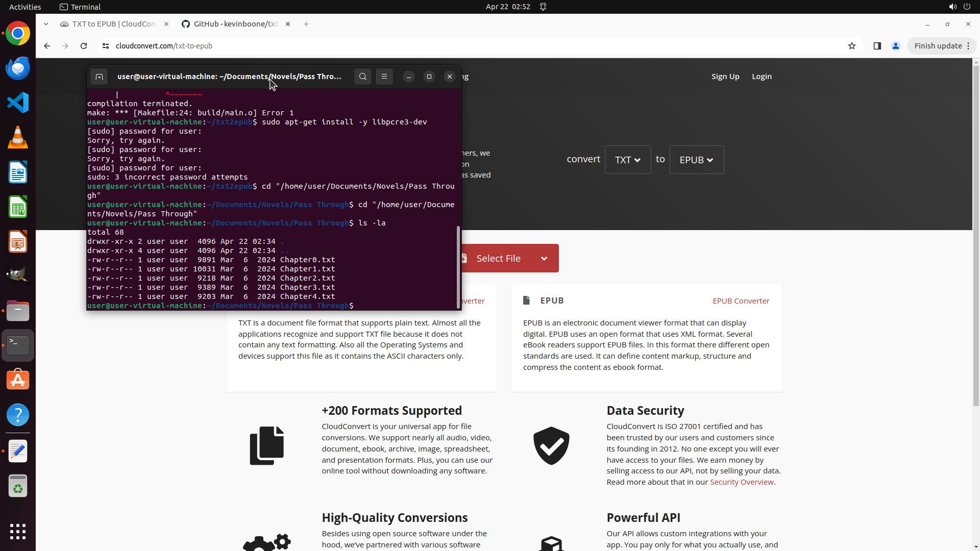
Task: Open the Security Overview link
Action: [x=741, y=482]
